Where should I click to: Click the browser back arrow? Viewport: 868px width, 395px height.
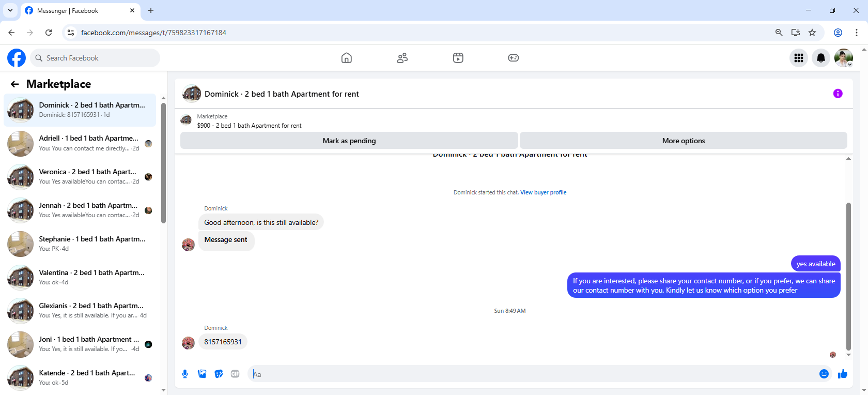(x=11, y=33)
